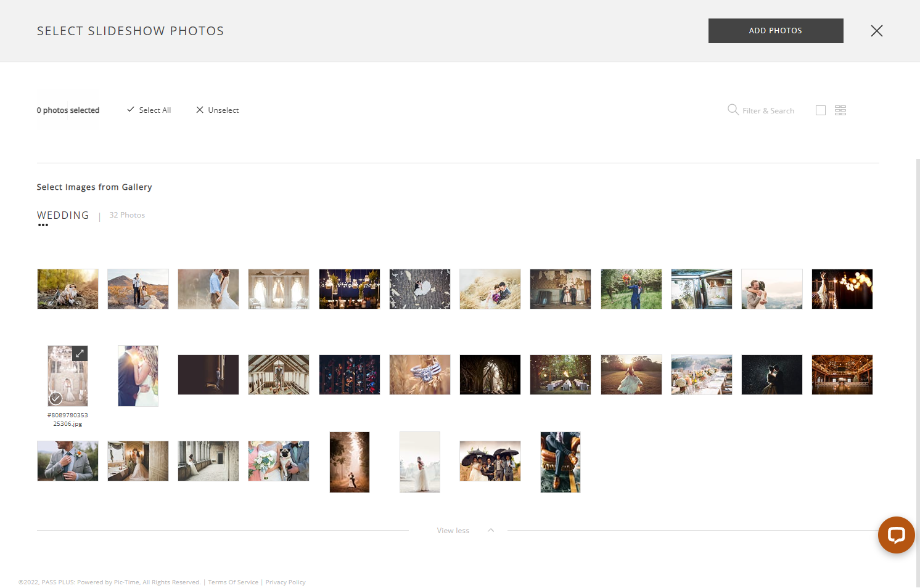This screenshot has width=920, height=588.
Task: Select the red butterflies dark thumbnail
Action: tap(350, 375)
